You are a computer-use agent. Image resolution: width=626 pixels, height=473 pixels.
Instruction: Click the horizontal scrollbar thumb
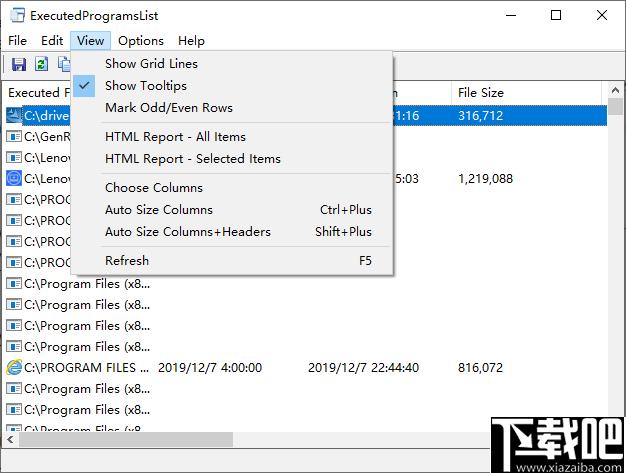(126, 439)
